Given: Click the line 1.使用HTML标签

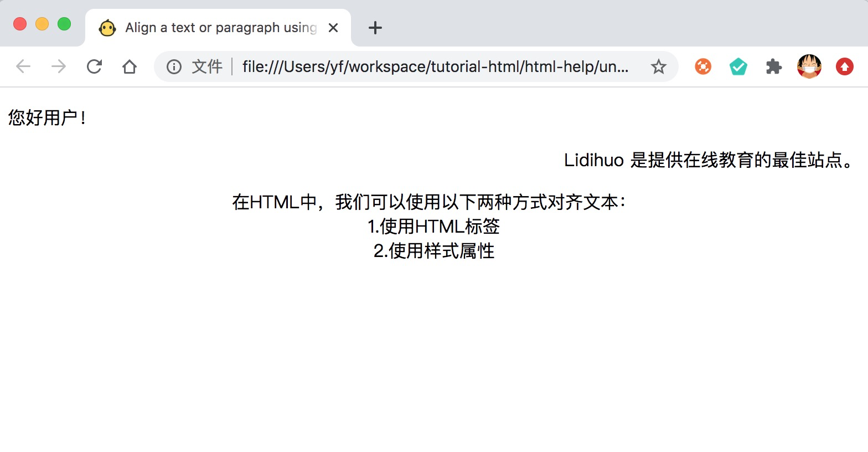Looking at the screenshot, I should [434, 227].
